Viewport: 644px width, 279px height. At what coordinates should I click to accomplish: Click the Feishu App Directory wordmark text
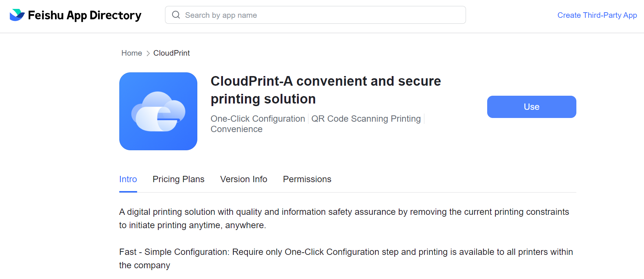point(85,16)
